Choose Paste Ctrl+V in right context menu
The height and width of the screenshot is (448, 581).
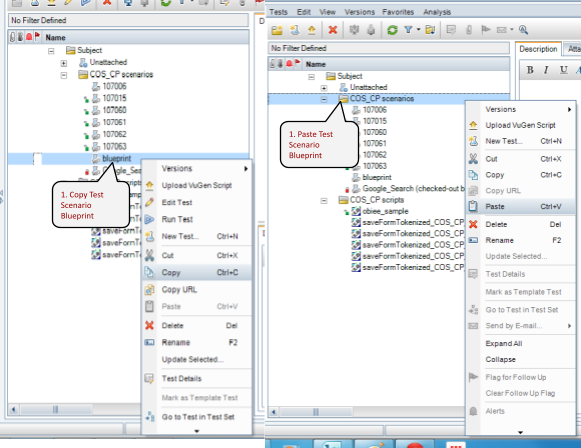(x=520, y=206)
